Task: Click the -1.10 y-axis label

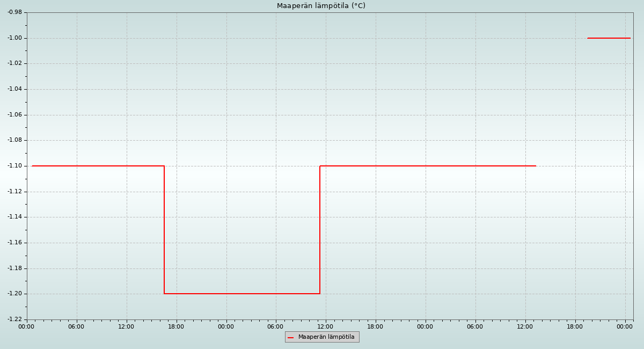Action: coord(14,166)
